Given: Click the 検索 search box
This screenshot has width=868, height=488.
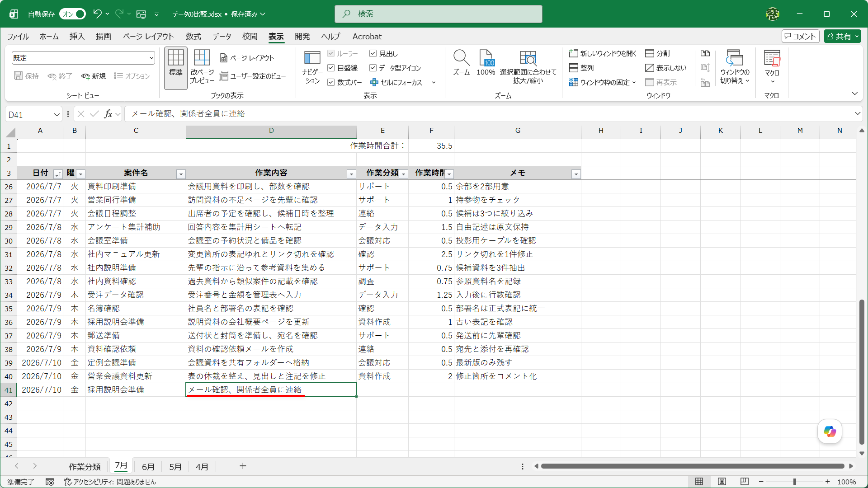Looking at the screenshot, I should point(438,14).
